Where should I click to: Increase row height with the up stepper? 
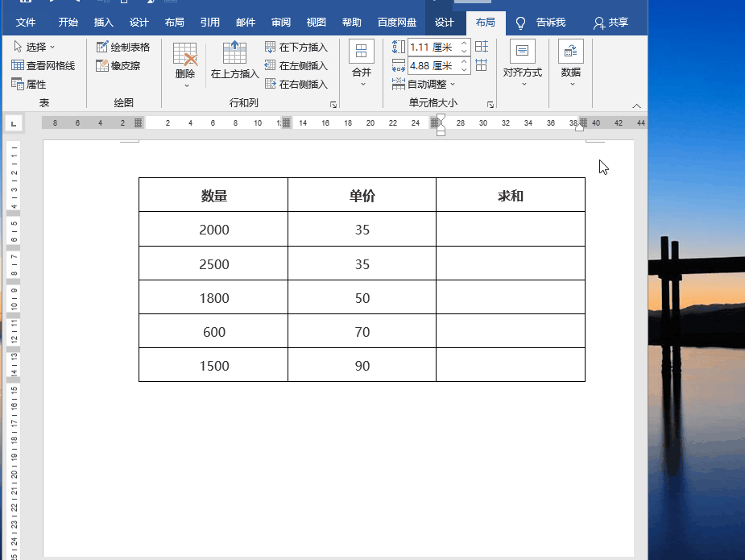tap(465, 44)
